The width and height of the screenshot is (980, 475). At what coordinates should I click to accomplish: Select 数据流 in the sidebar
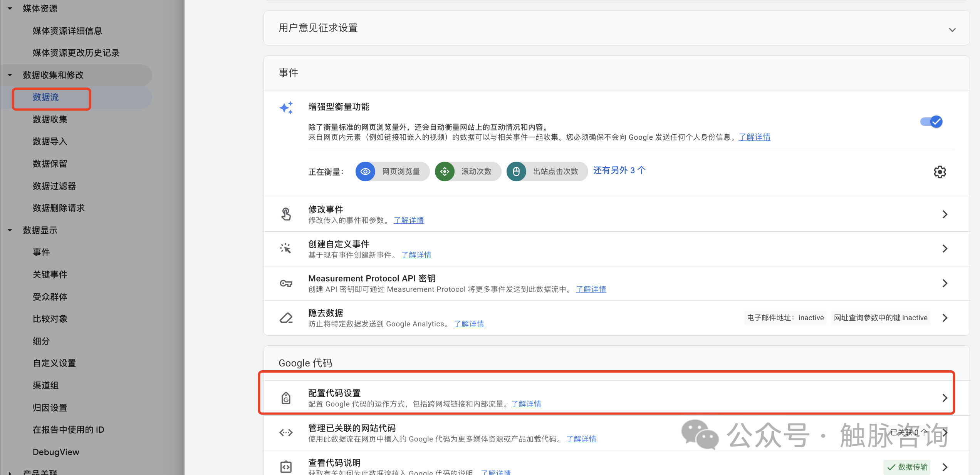tap(45, 97)
